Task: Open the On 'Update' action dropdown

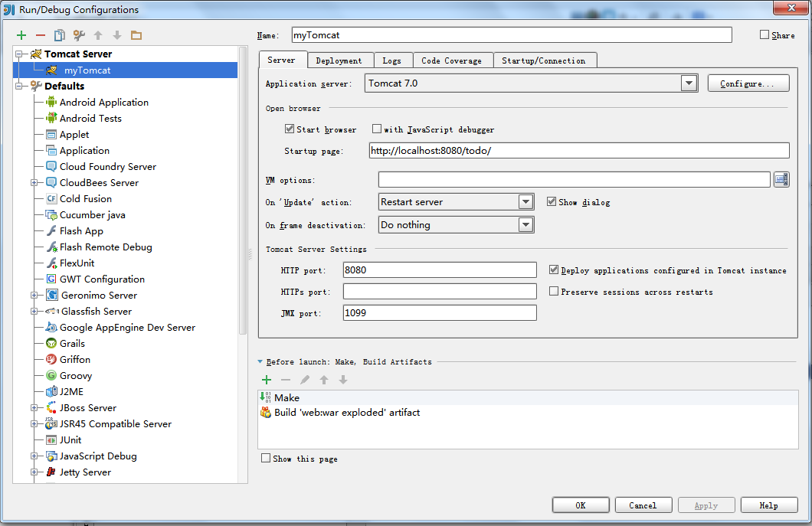Action: [526, 202]
